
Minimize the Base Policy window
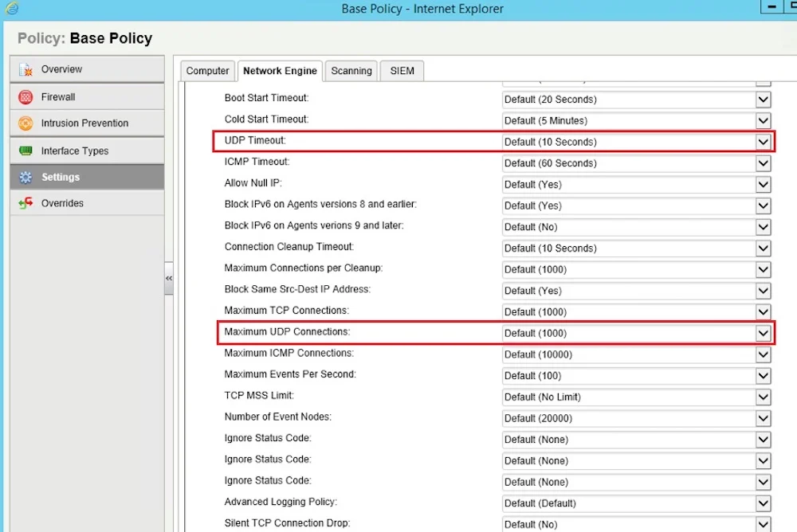tap(771, 6)
